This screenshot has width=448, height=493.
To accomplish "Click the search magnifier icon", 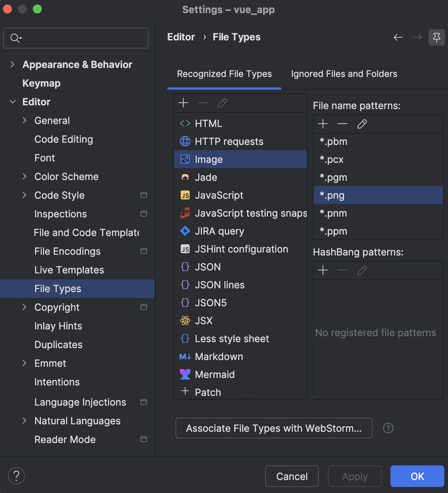I will pyautogui.click(x=16, y=38).
